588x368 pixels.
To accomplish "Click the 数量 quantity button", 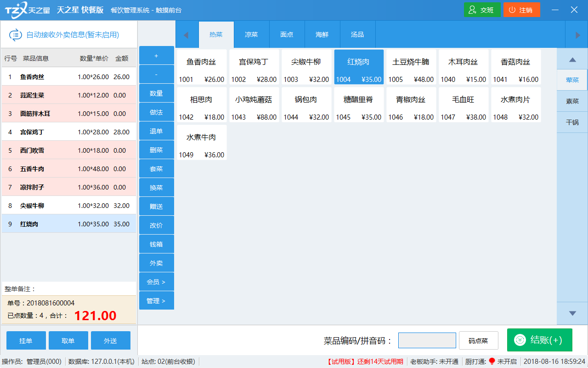I will pyautogui.click(x=156, y=93).
